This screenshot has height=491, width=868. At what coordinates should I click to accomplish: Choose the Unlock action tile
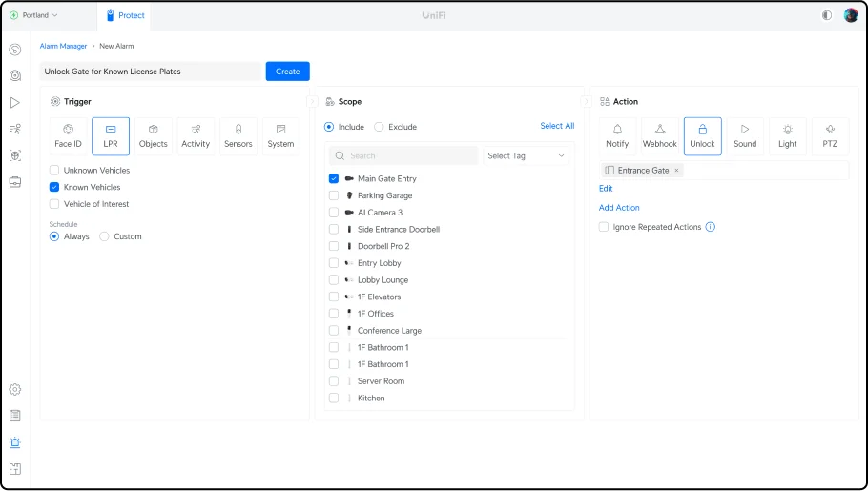pos(702,136)
